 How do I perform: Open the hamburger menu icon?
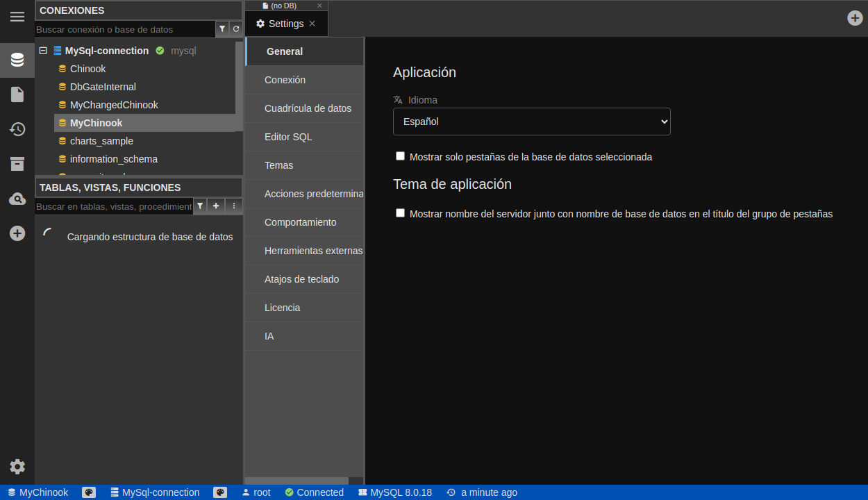click(x=17, y=17)
